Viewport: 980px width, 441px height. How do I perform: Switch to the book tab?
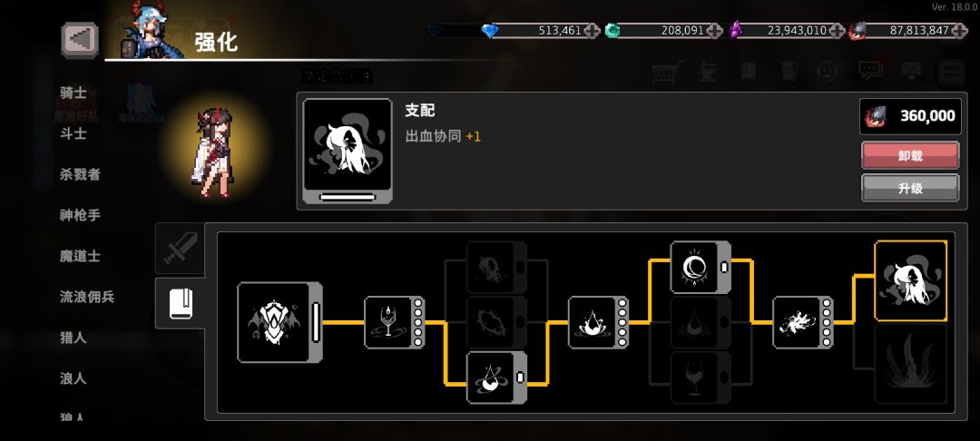click(180, 303)
